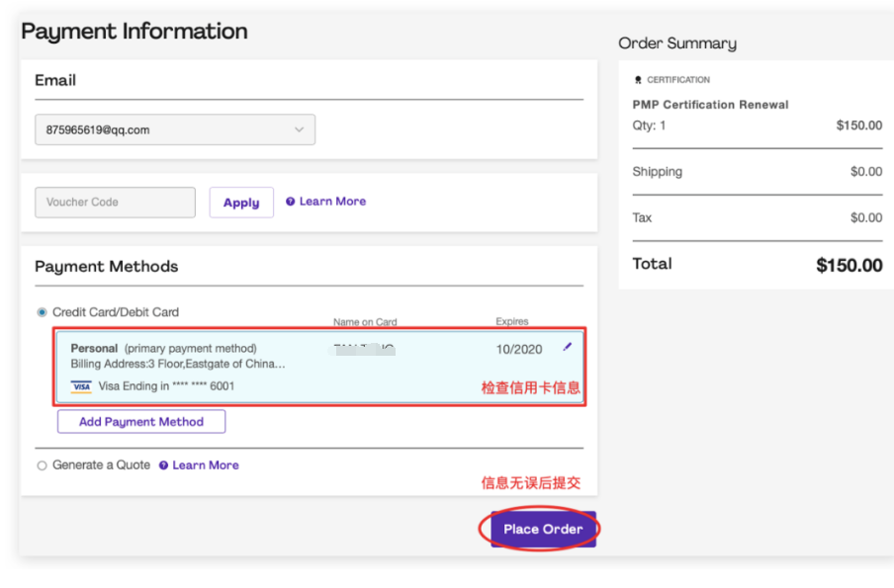This screenshot has width=894, height=588.
Task: Click the Visa card logo
Action: click(x=81, y=386)
